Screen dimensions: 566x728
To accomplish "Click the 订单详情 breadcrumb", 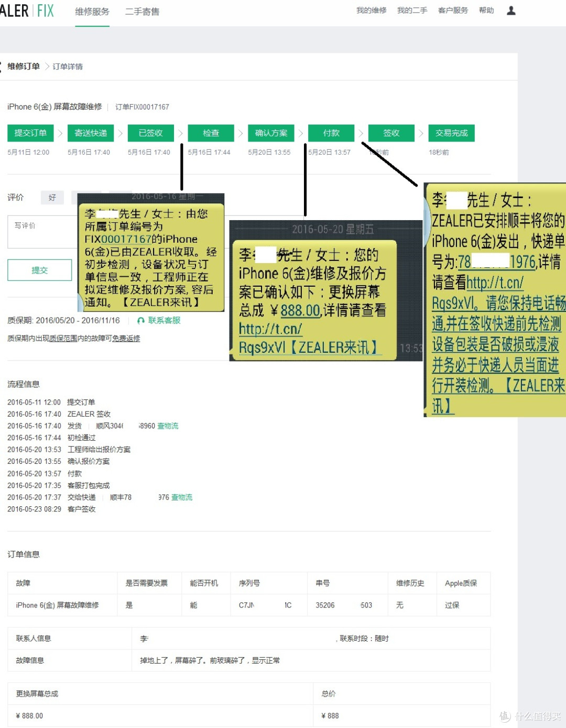I will pyautogui.click(x=68, y=67).
